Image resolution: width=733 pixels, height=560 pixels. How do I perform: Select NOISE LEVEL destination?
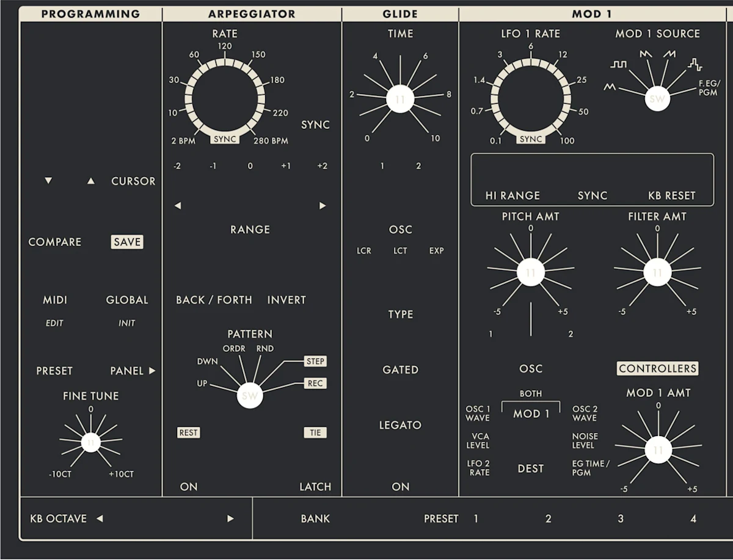point(585,441)
